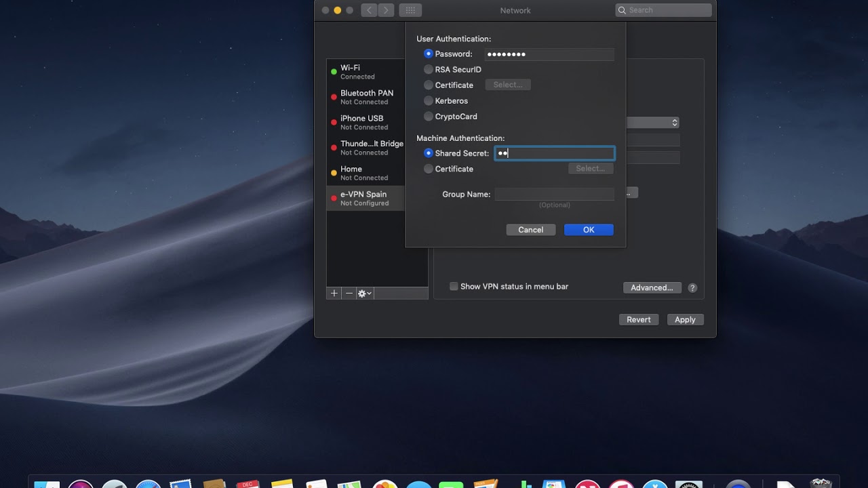This screenshot has width=868, height=488.
Task: Select Bluetooth PAN service
Action: click(x=366, y=97)
